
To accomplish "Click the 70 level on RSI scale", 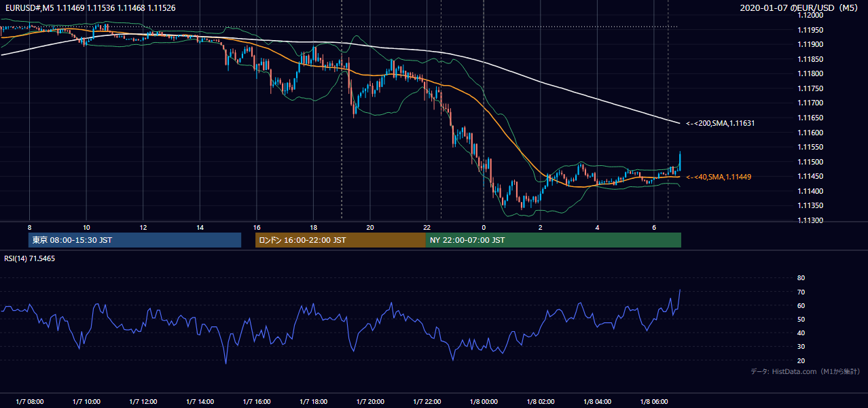I will tap(801, 292).
